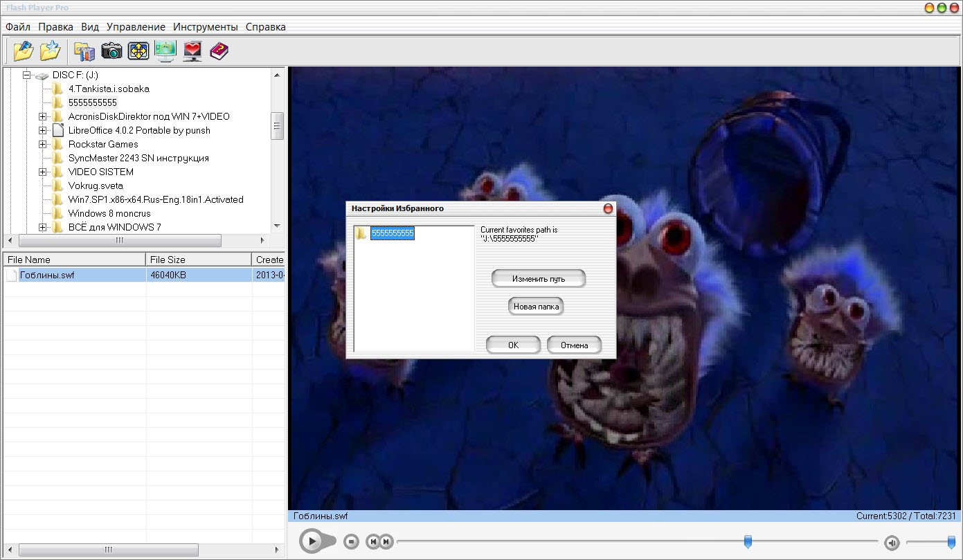
Task: Sort by the File Size column header
Action: (199, 260)
